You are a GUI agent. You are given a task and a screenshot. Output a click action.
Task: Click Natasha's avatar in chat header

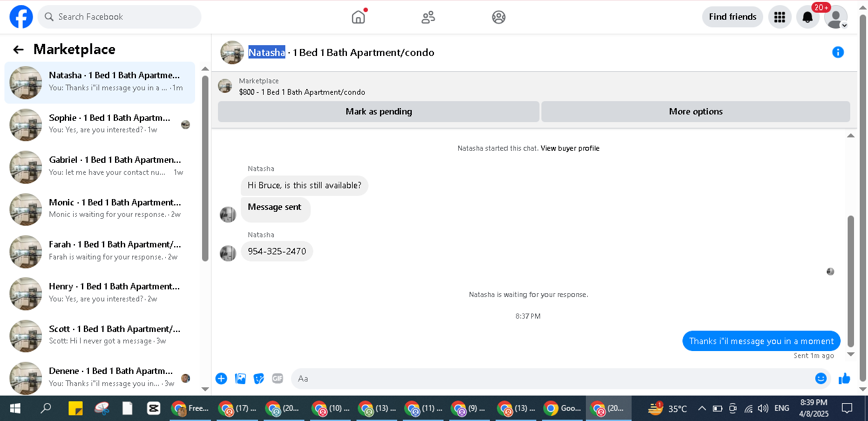(x=232, y=52)
